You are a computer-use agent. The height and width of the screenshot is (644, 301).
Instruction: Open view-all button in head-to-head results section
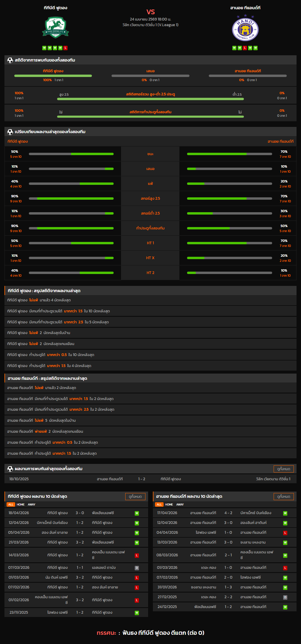[x=283, y=469]
